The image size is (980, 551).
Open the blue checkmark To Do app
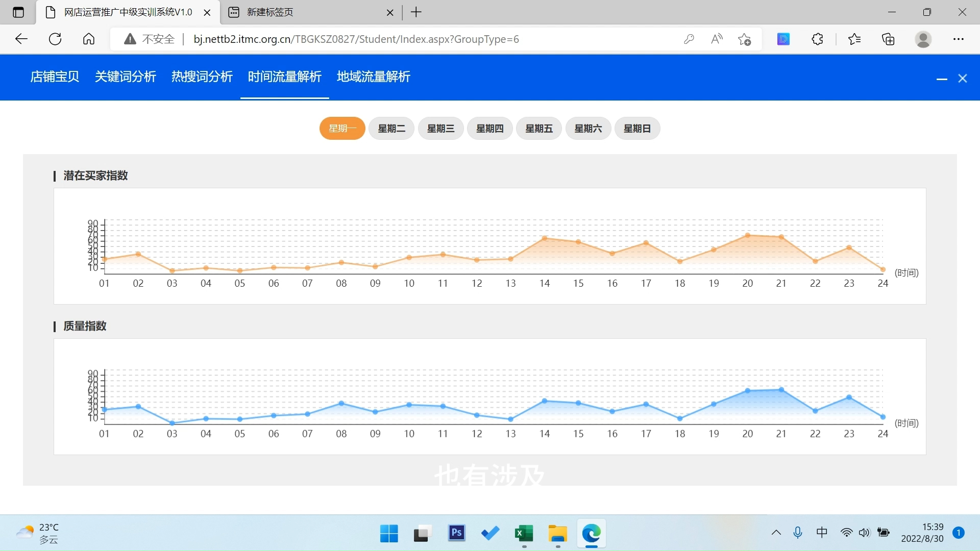[x=490, y=534]
